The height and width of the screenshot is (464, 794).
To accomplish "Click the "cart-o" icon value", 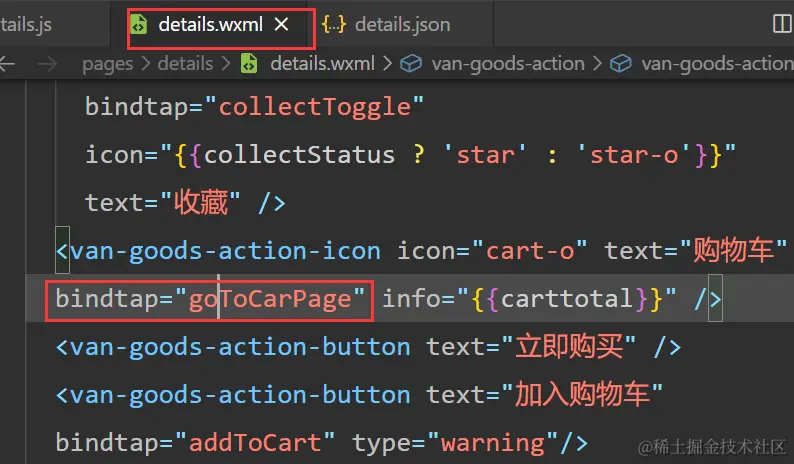I will pos(529,251).
